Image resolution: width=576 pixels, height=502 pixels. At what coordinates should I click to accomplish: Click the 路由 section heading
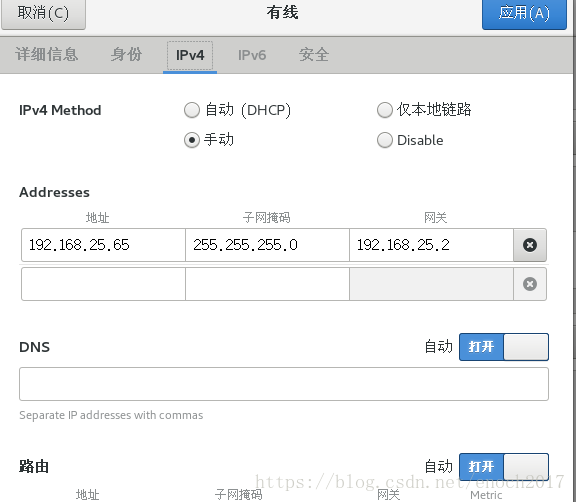(34, 467)
